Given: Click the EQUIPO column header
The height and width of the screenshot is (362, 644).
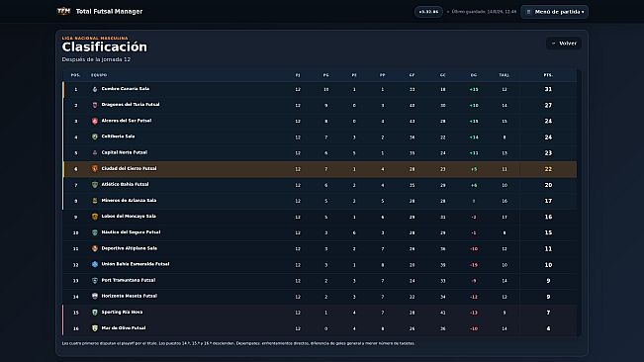Looking at the screenshot, I should point(99,75).
